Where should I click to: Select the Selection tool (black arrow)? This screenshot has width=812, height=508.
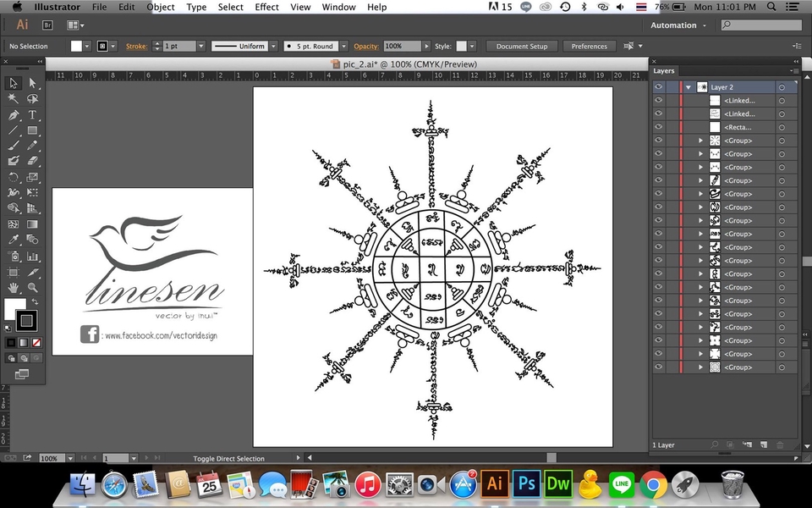pos(14,83)
